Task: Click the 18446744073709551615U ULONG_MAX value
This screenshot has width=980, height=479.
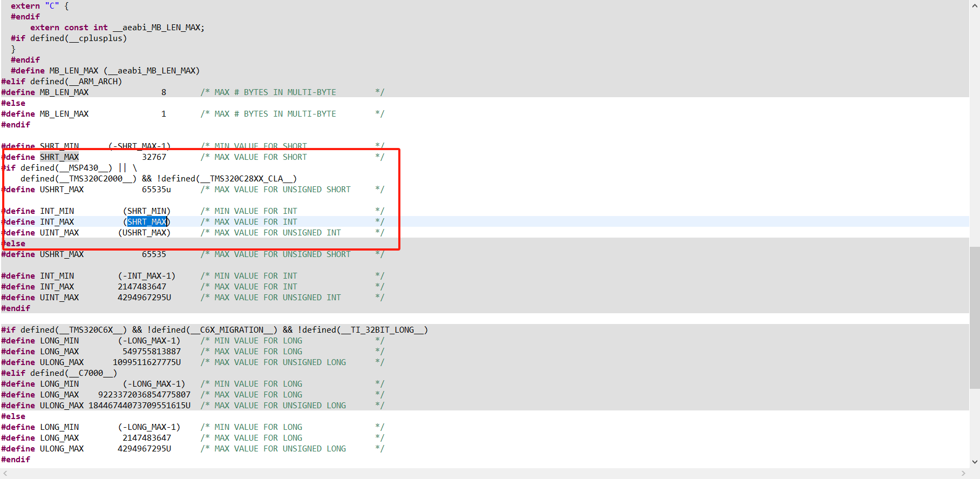Action: tap(140, 406)
